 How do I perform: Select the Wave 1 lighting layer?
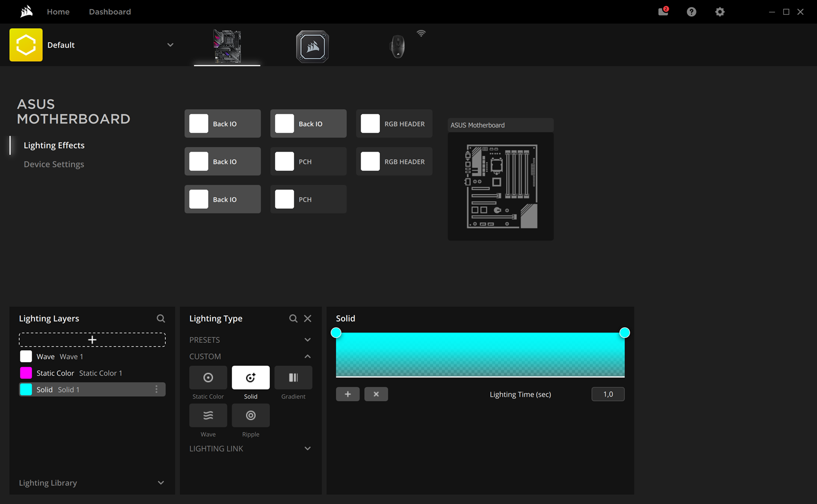92,357
